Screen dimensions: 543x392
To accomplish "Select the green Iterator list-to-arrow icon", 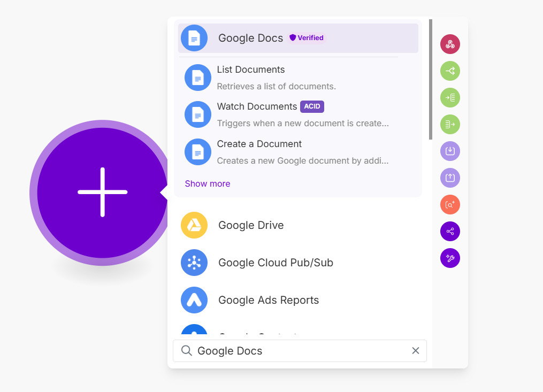I will point(450,124).
